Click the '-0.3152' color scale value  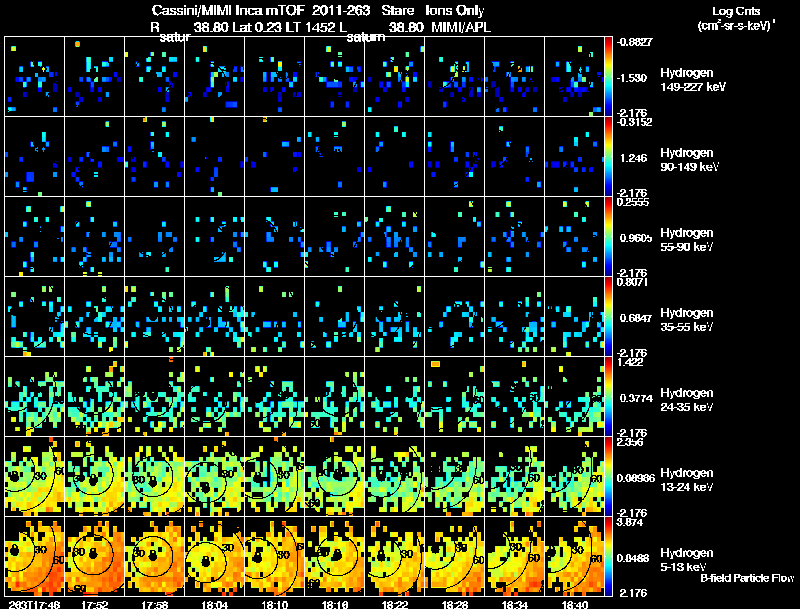coord(634,121)
